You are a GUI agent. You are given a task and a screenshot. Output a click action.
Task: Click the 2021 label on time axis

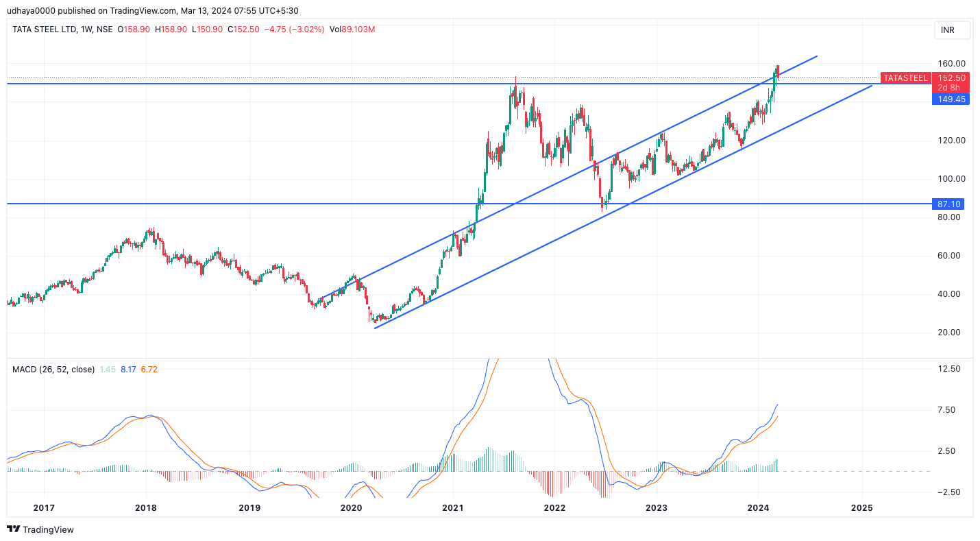pos(453,508)
